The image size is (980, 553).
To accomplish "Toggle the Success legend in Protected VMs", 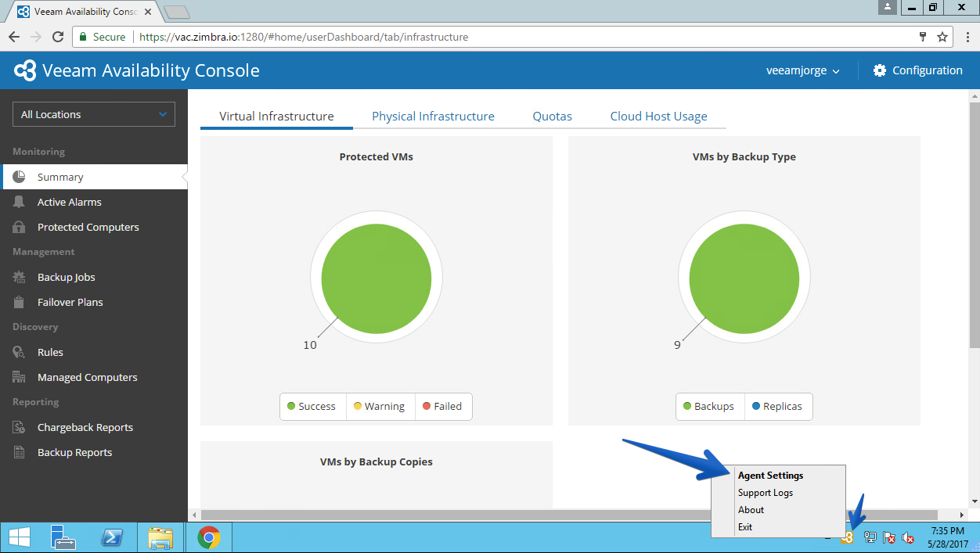I will click(312, 407).
